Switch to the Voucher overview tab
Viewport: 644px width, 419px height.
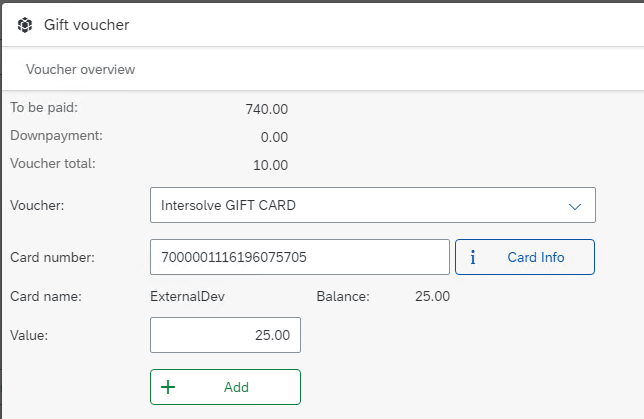(x=80, y=70)
